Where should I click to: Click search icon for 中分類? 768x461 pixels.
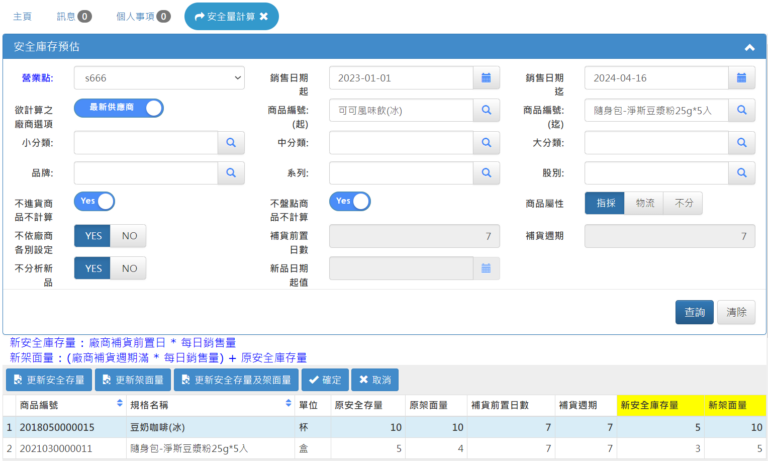(x=486, y=143)
